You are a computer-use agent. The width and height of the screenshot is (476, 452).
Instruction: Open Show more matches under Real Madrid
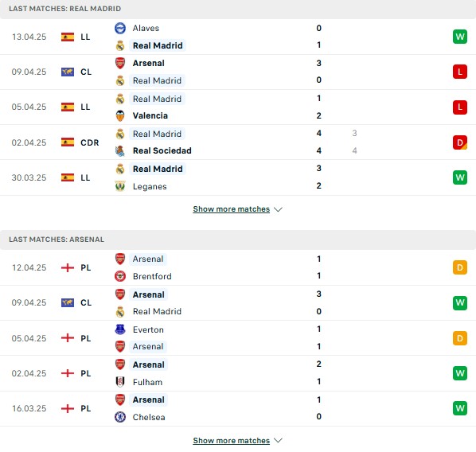[232, 209]
